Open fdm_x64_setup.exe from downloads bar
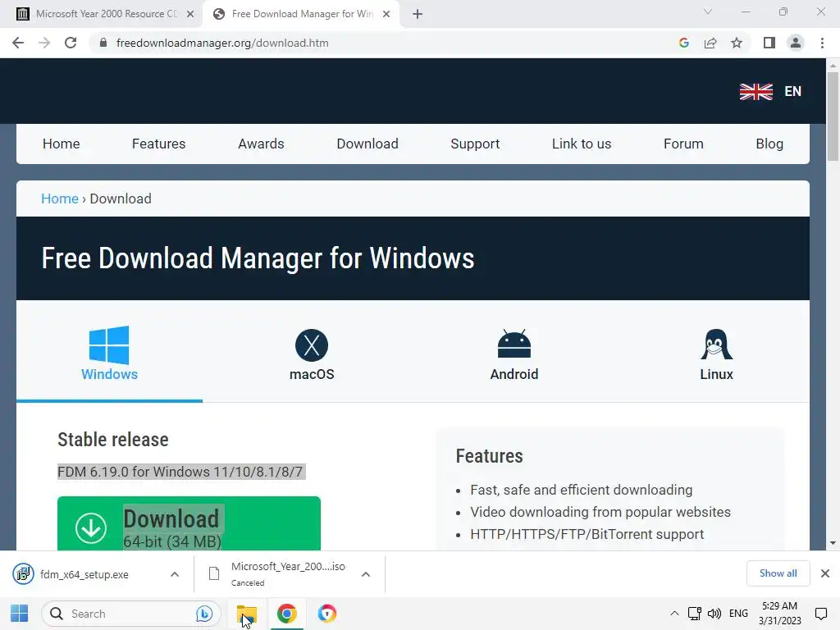This screenshot has width=840, height=630. point(84,574)
